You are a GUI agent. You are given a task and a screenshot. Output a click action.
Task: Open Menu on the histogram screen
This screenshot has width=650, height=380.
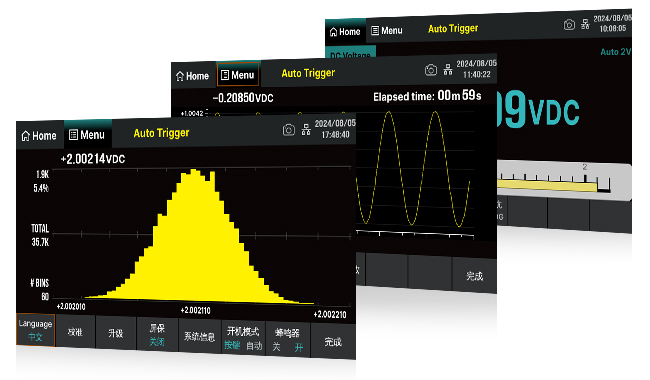[87, 135]
